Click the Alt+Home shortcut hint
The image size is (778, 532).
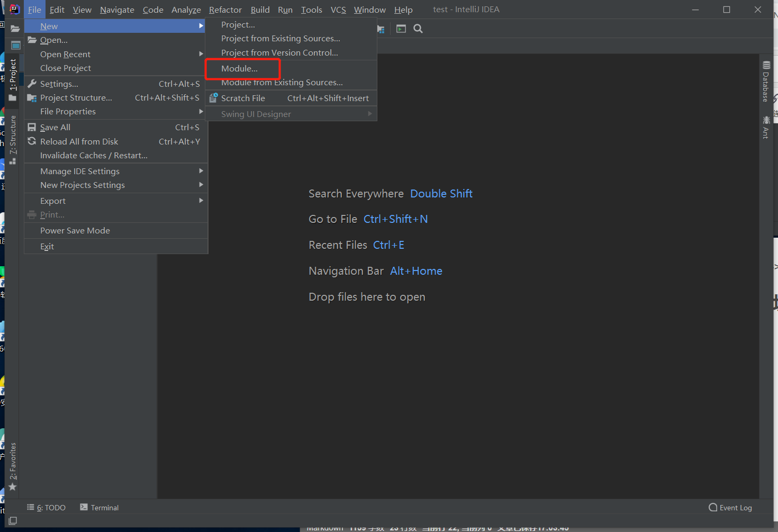click(x=416, y=271)
